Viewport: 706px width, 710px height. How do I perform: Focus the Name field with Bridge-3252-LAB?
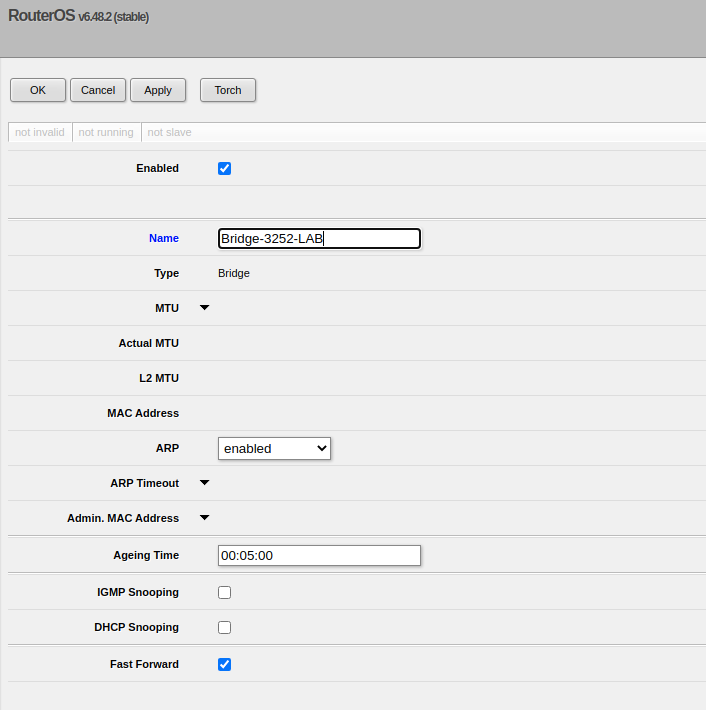pyautogui.click(x=319, y=238)
